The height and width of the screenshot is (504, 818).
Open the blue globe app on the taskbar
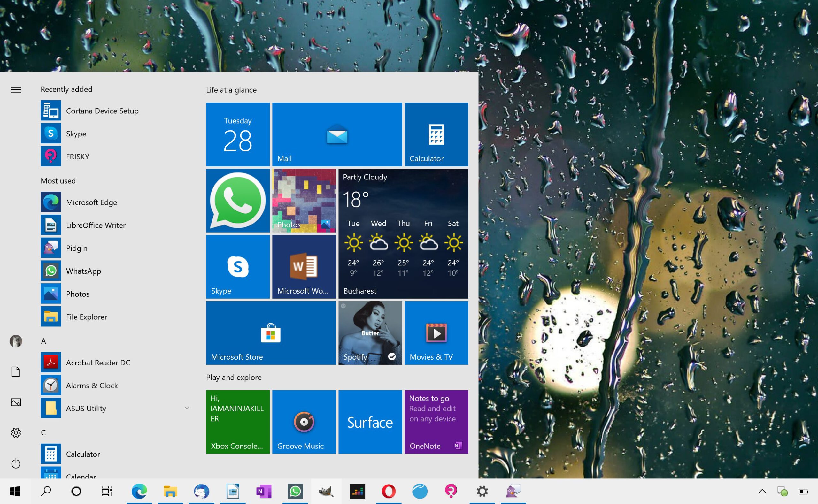(420, 491)
